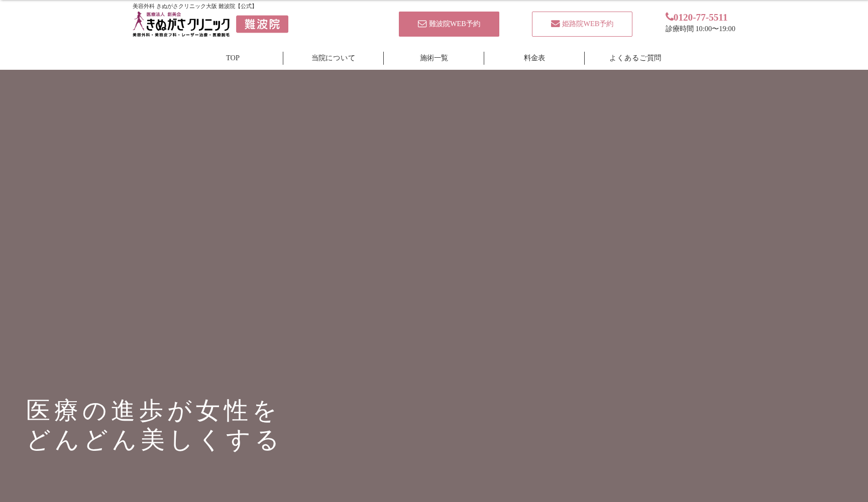868x502 pixels.
Task: Select the pink 難波院 badge next to the logo
Action: (x=262, y=24)
